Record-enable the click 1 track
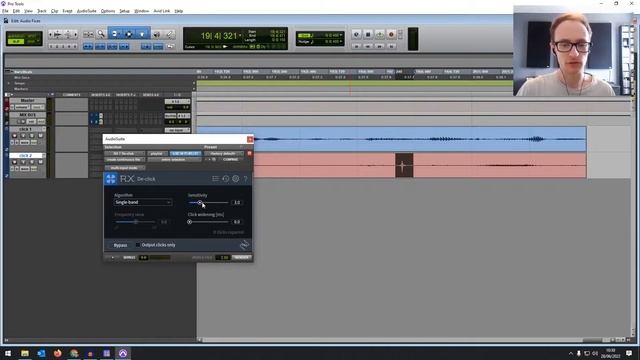 15,136
